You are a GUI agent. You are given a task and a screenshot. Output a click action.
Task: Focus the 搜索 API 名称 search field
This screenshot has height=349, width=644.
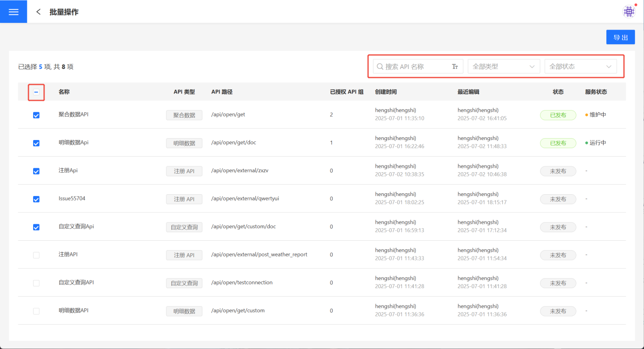416,67
